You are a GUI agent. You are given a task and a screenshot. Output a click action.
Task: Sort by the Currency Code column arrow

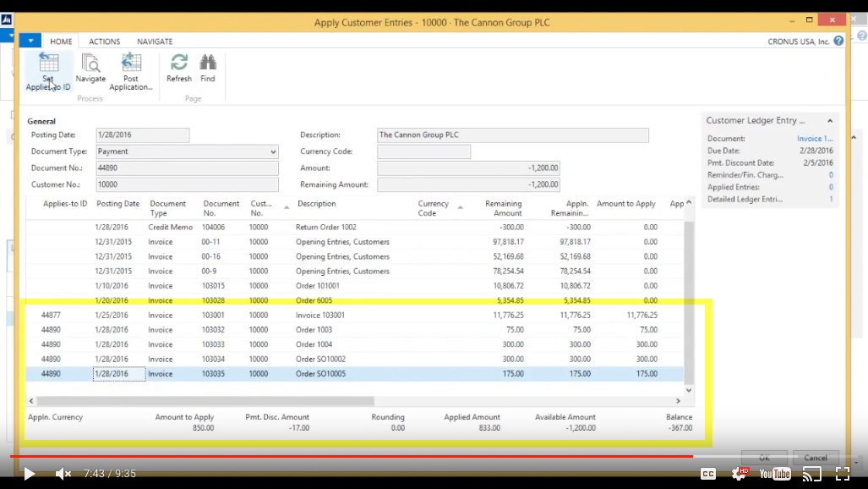(460, 207)
